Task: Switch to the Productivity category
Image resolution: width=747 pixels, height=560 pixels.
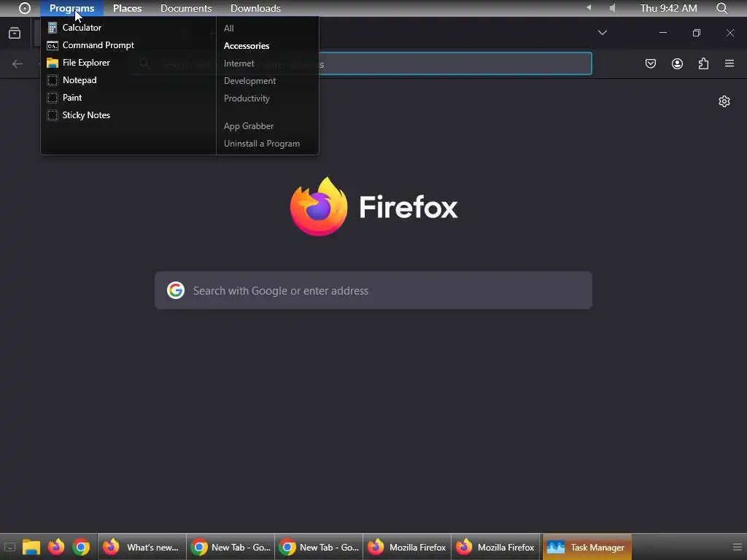Action: (247, 98)
